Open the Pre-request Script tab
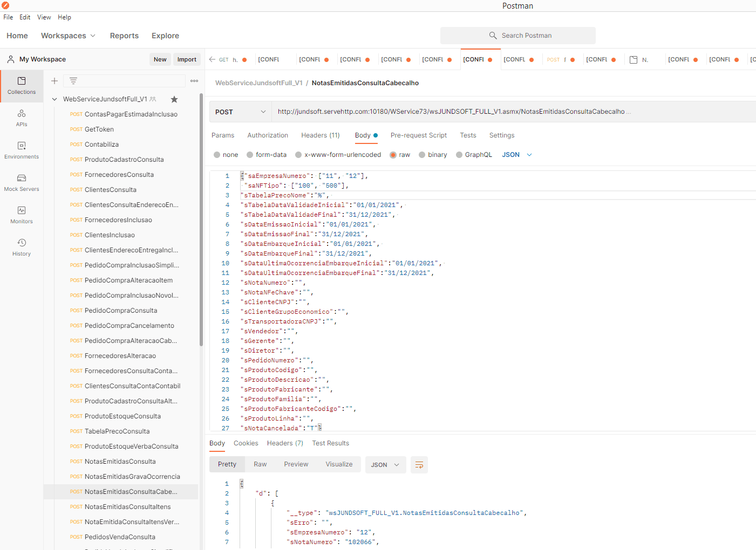 tap(418, 135)
